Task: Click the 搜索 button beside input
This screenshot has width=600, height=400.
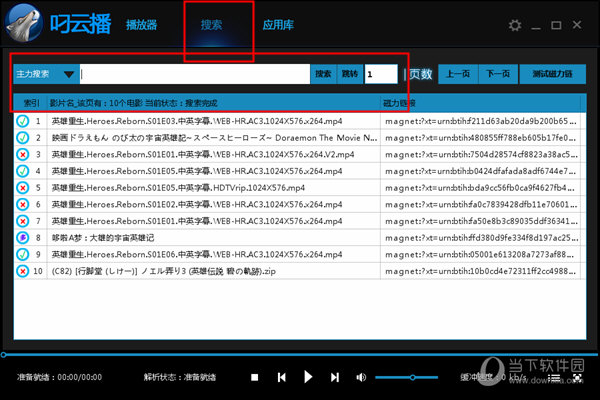Action: 323,74
